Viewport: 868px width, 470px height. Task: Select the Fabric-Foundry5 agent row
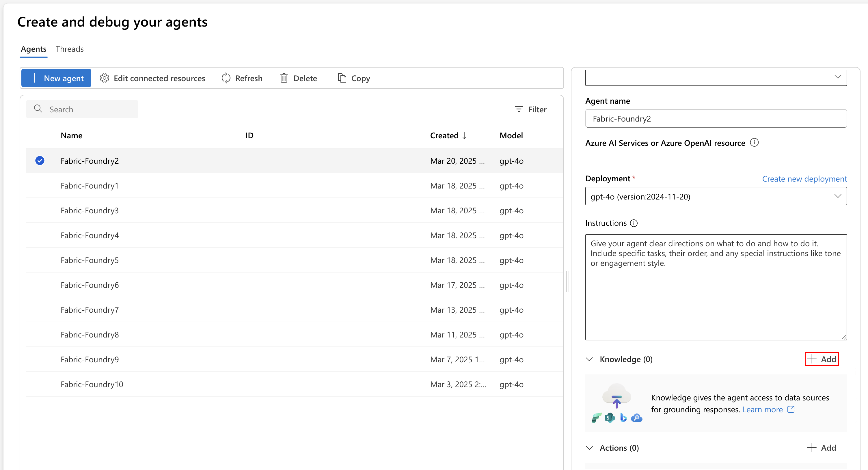[90, 260]
